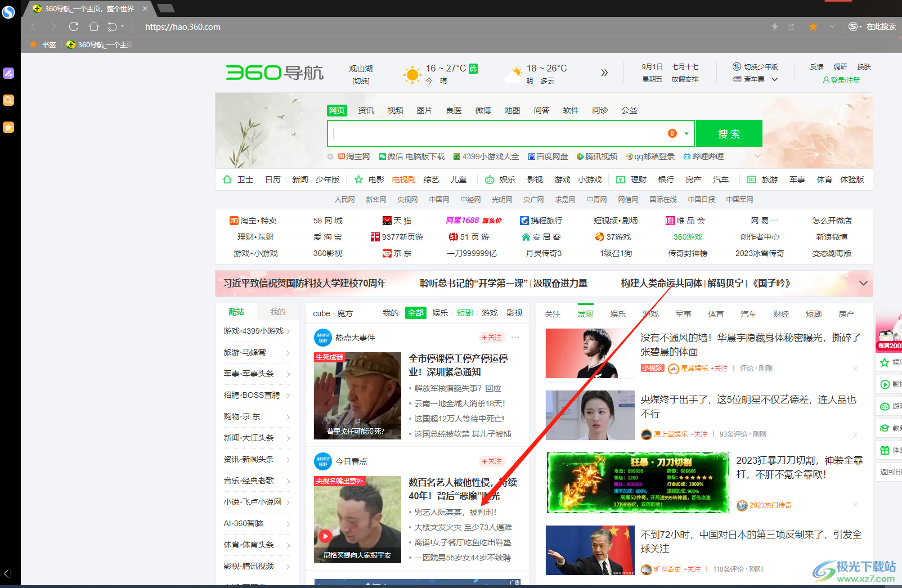Dismiss the 没有不通风的墙 article with x
The height and width of the screenshot is (588, 902).
(855, 369)
